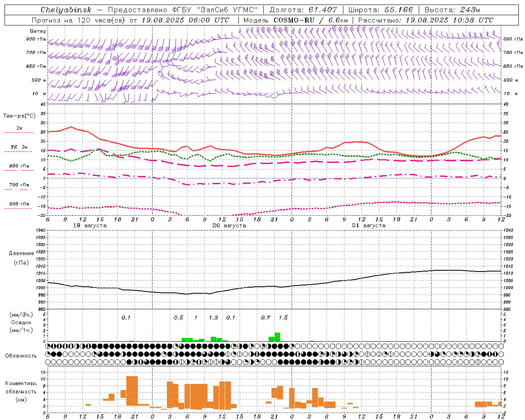Click precipitation value '1.5'
525x420 pixels.
pos(283,318)
